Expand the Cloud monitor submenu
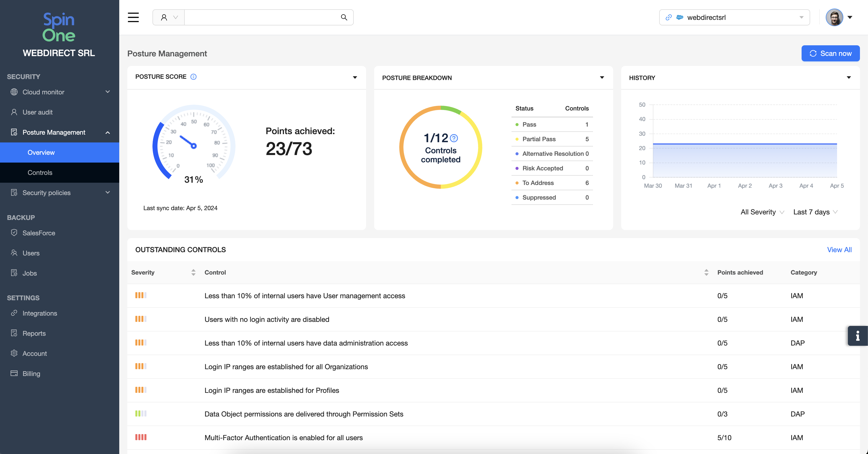This screenshot has width=868, height=454. coord(107,92)
